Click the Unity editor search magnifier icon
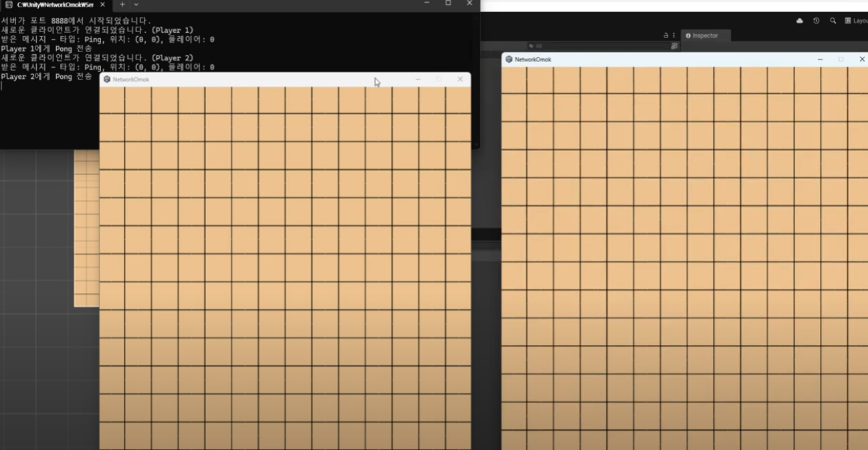The height and width of the screenshot is (450, 868). pos(833,21)
